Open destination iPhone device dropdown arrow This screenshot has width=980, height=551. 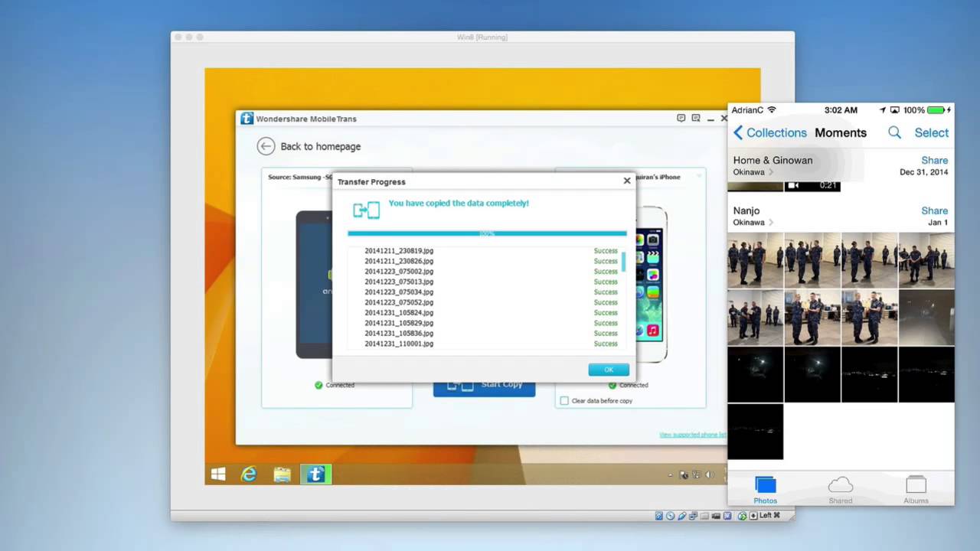[x=698, y=177]
